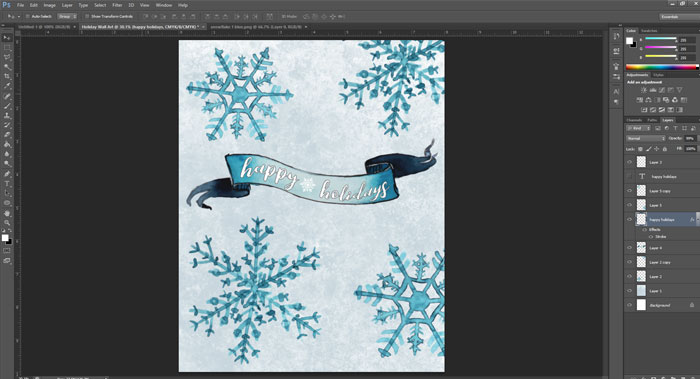Add a Vibrance adjustment
The image size is (700, 379).
coord(679,90)
